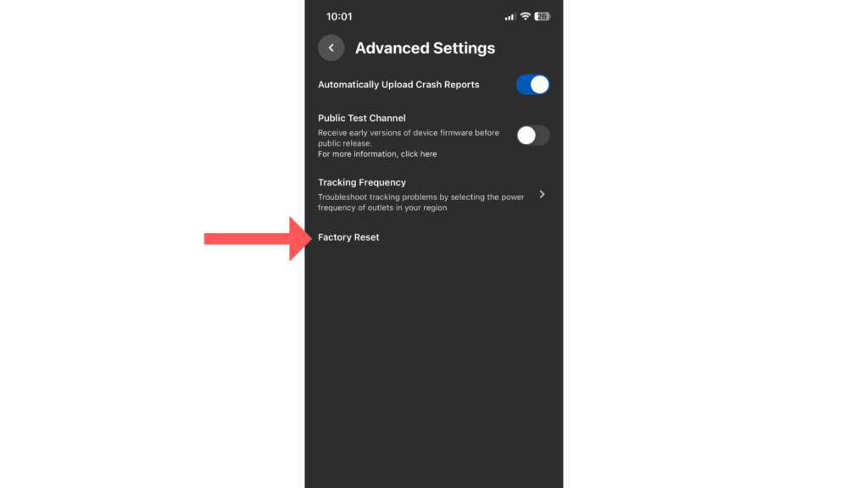The height and width of the screenshot is (488, 868).
Task: Click the red arrow pointing to Factory Reset
Action: click(x=258, y=238)
